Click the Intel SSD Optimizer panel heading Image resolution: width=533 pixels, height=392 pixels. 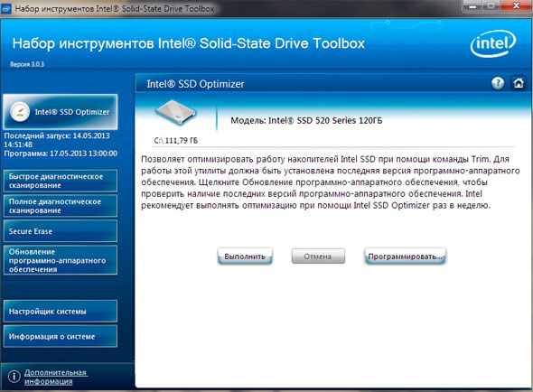point(195,84)
